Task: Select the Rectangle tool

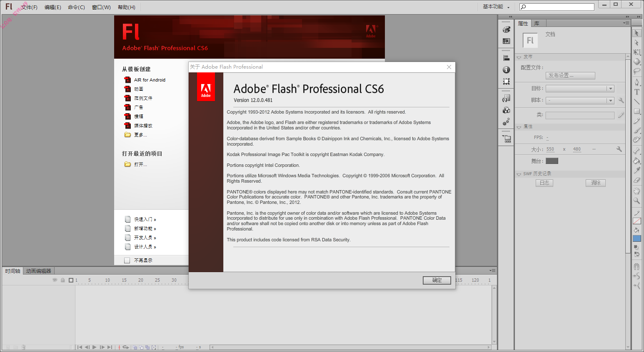Action: [637, 111]
